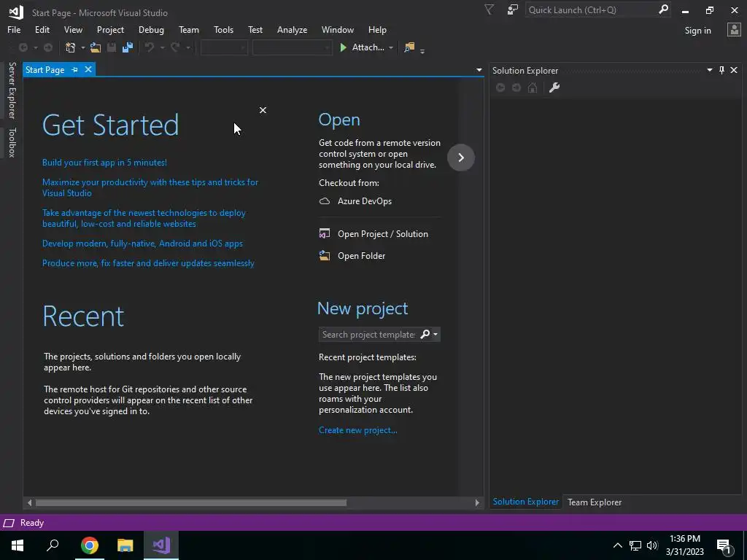747x560 pixels.
Task: Toggle the pin on the Start Page tab
Action: [x=75, y=70]
